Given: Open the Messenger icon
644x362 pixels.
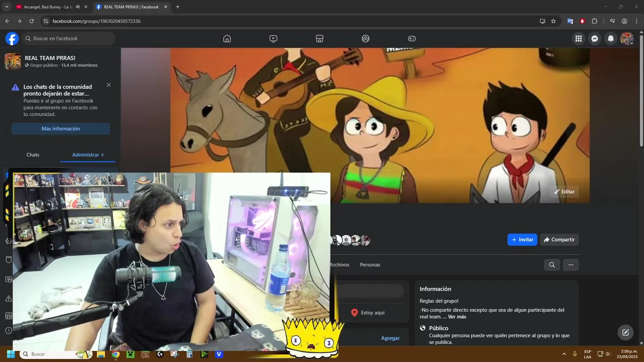Looking at the screenshot, I should (x=595, y=39).
